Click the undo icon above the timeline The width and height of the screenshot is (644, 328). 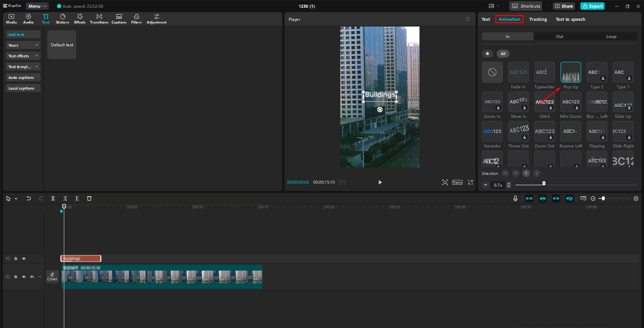click(x=29, y=198)
